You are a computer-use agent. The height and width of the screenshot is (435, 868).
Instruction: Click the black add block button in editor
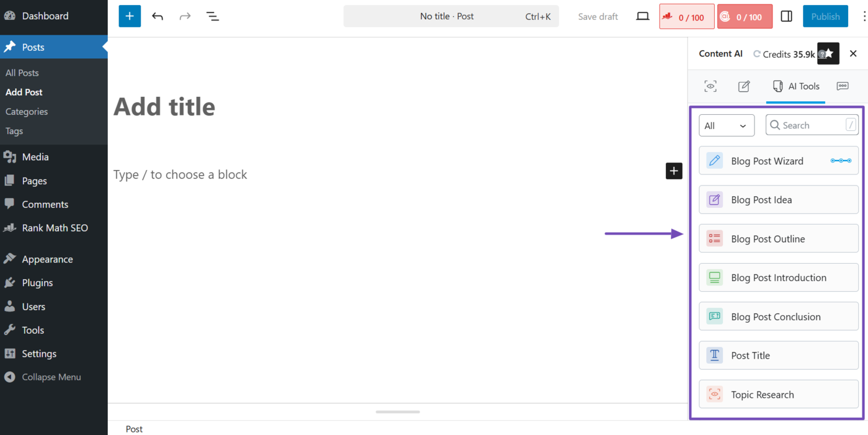click(x=674, y=171)
